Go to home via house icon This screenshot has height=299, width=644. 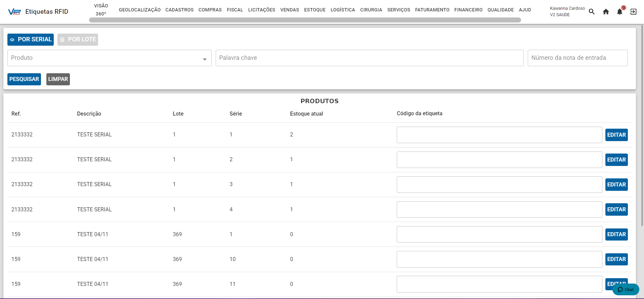tap(606, 12)
